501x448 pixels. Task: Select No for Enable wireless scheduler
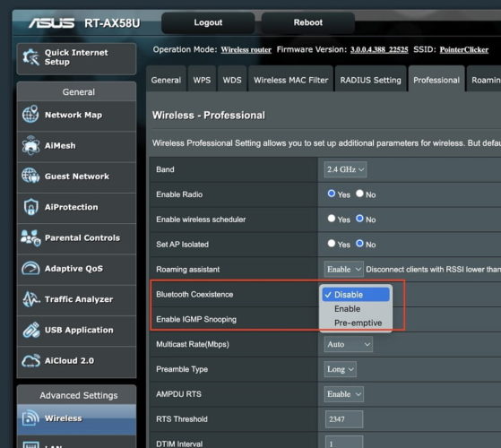point(359,219)
